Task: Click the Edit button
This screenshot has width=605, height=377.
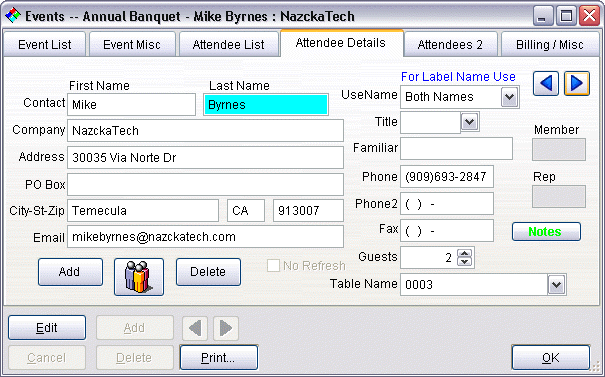Action: pyautogui.click(x=47, y=328)
